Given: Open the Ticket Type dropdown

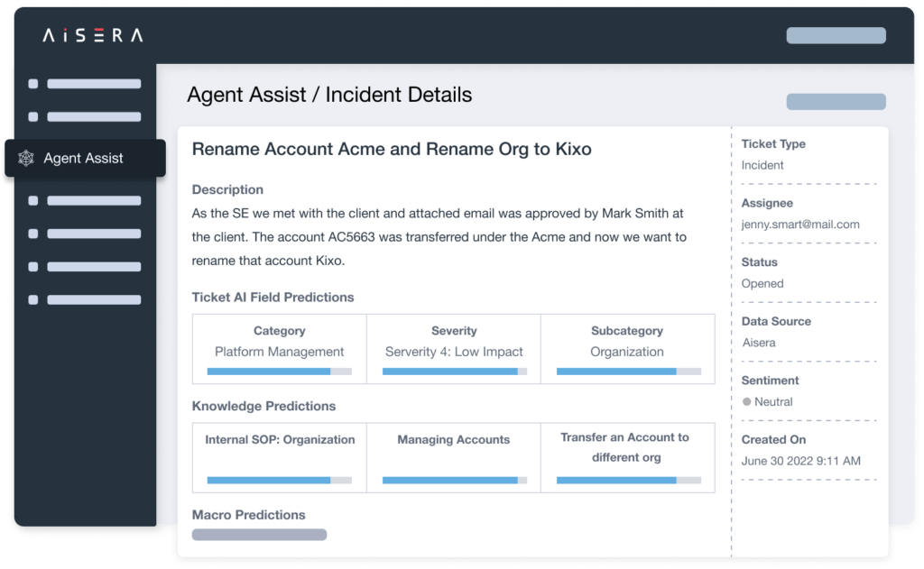Looking at the screenshot, I should coord(762,165).
